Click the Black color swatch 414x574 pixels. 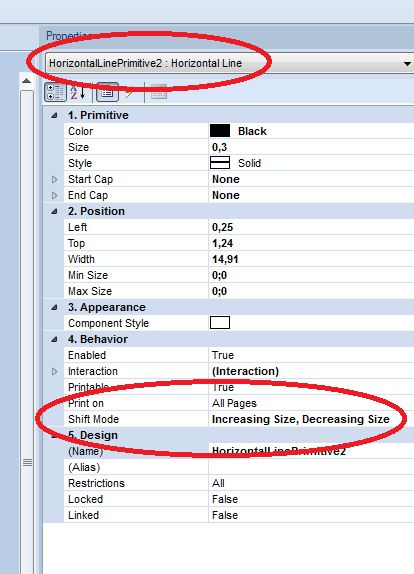click(220, 131)
